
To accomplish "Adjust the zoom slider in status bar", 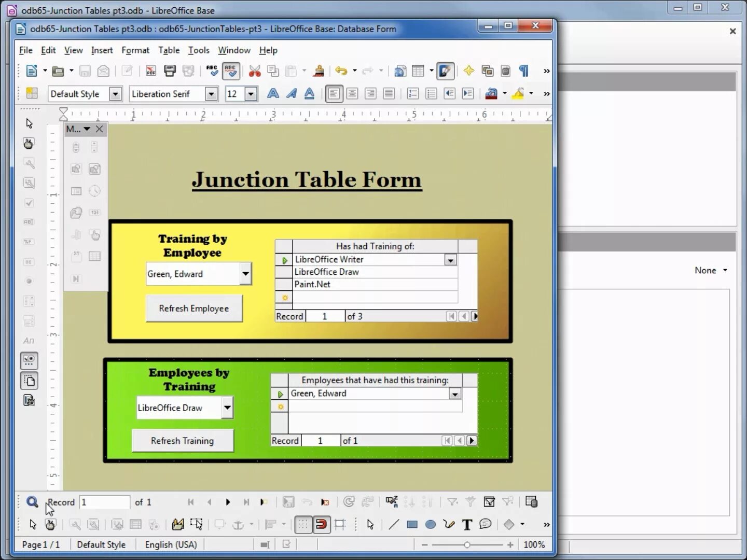I will (x=467, y=544).
